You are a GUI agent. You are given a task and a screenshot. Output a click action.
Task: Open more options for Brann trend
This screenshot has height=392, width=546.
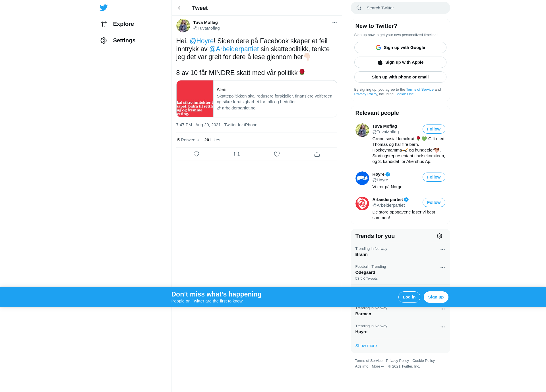[442, 250]
